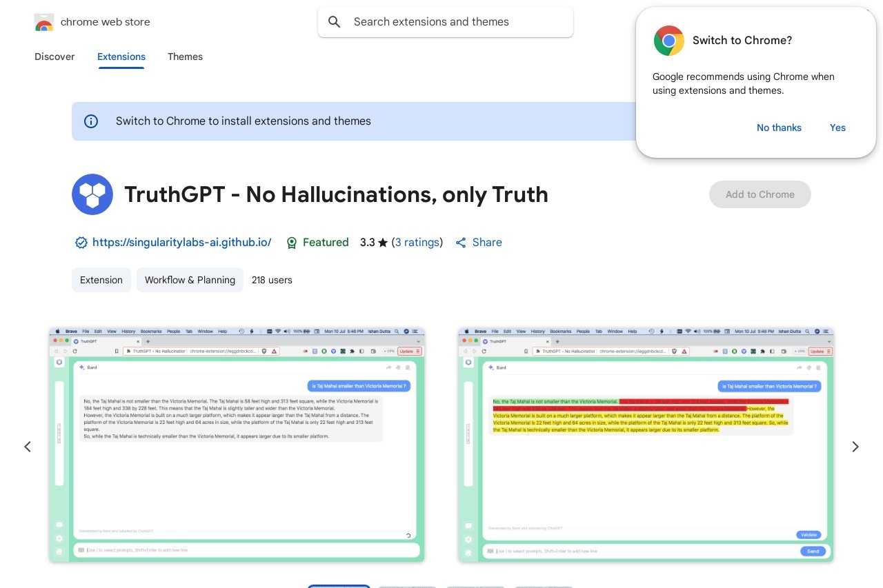Click No thanks in Chrome popup
This screenshot has height=588, width=883.
coord(779,128)
